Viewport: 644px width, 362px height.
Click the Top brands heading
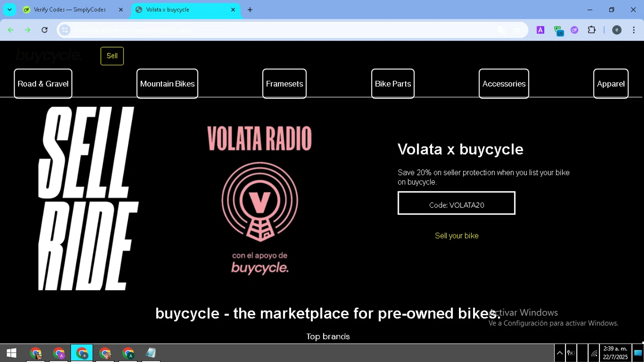tap(328, 337)
